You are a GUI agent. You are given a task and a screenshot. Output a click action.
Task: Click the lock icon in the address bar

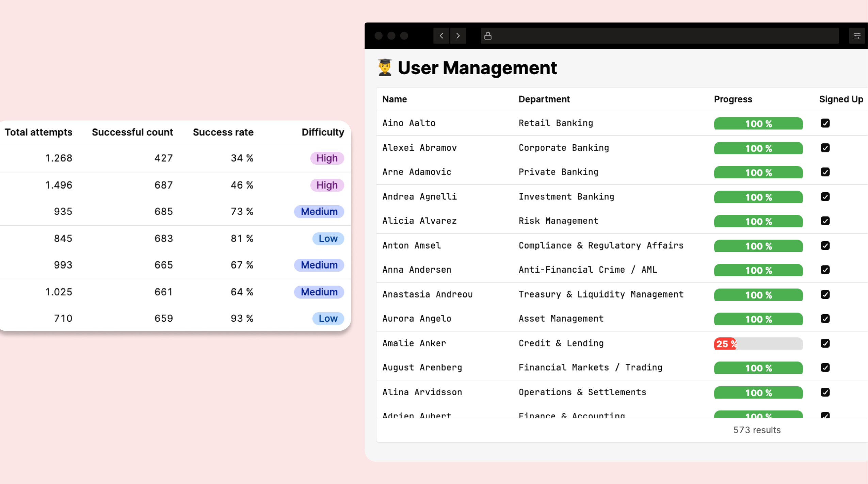(x=488, y=35)
